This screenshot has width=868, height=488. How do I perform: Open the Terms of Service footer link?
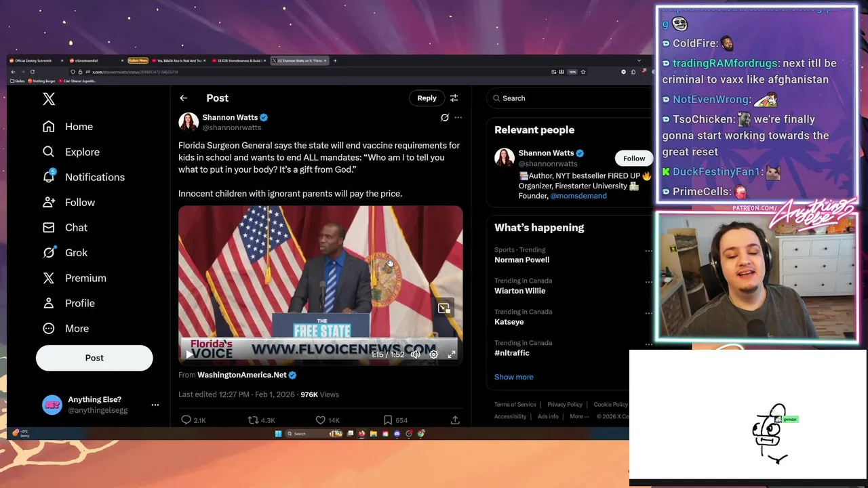coord(515,405)
